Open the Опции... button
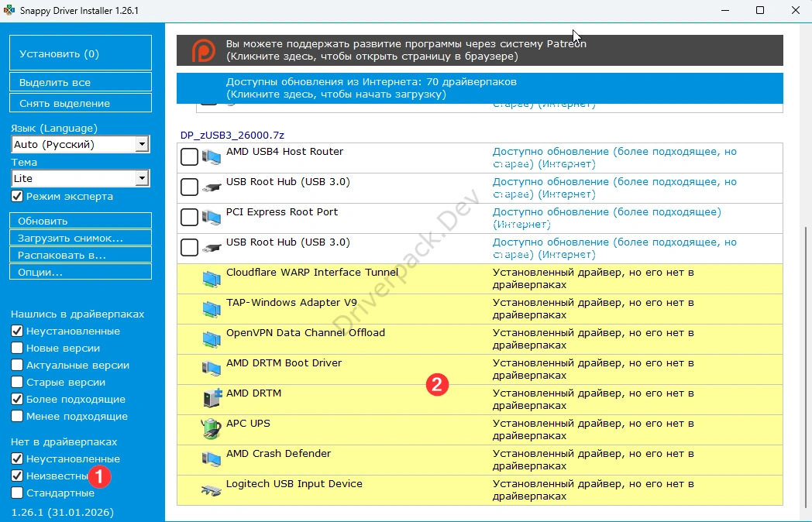812x522 pixels. pos(81,272)
